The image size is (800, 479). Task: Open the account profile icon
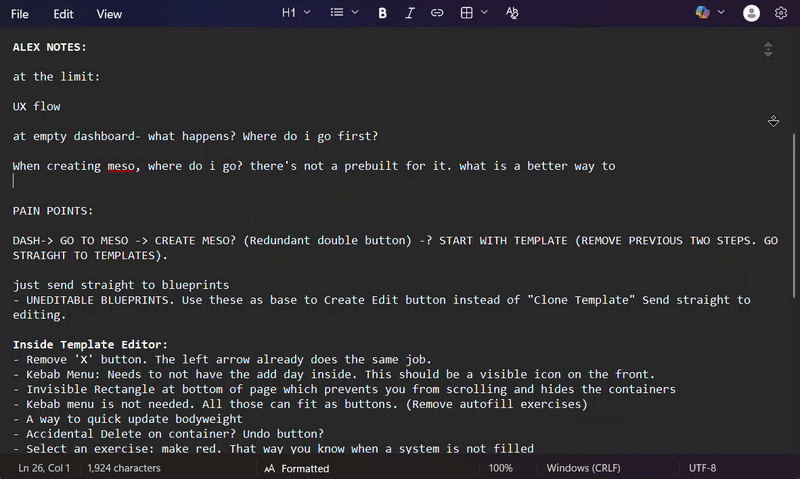751,13
